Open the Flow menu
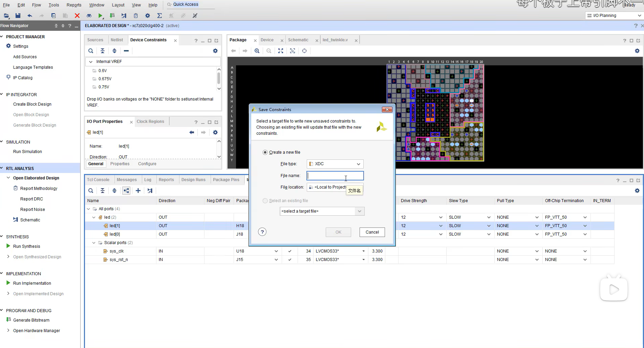Image resolution: width=644 pixels, height=348 pixels. 37,5
